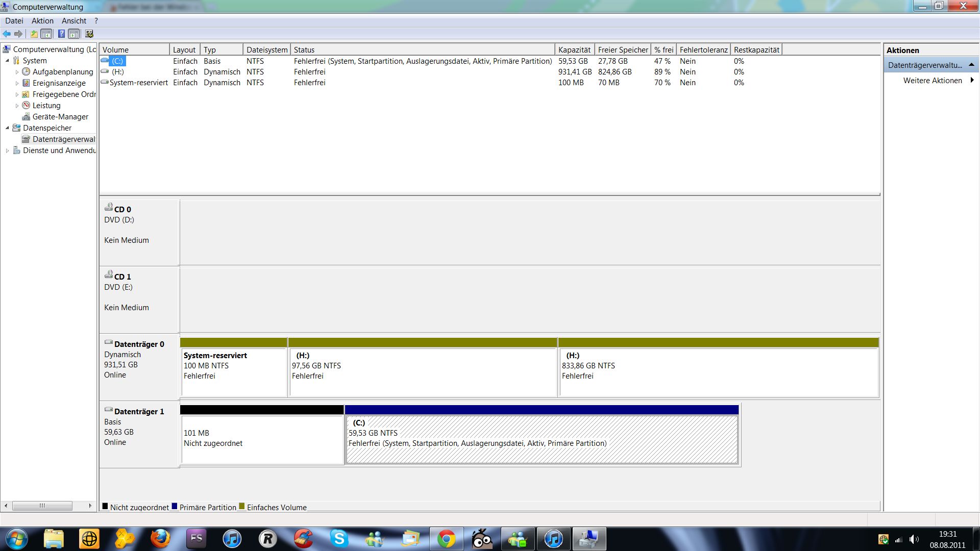Open Google Chrome from the taskbar
This screenshot has height=551, width=980.
click(x=446, y=539)
